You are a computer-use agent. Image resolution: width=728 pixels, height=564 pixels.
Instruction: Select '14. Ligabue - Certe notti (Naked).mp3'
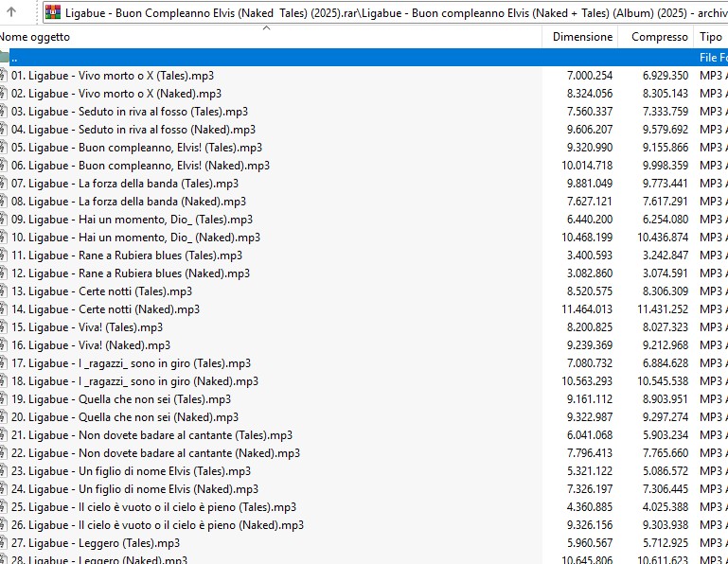click(105, 309)
